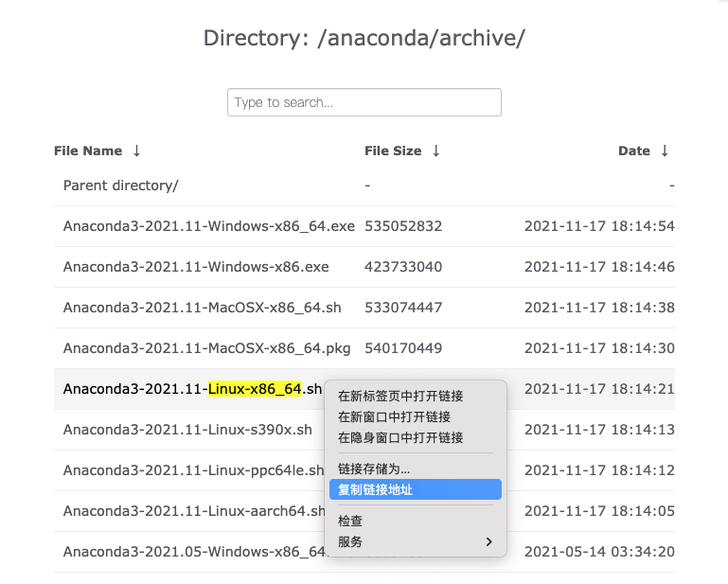Click date 2021-11-17 18:14:05

599,511
